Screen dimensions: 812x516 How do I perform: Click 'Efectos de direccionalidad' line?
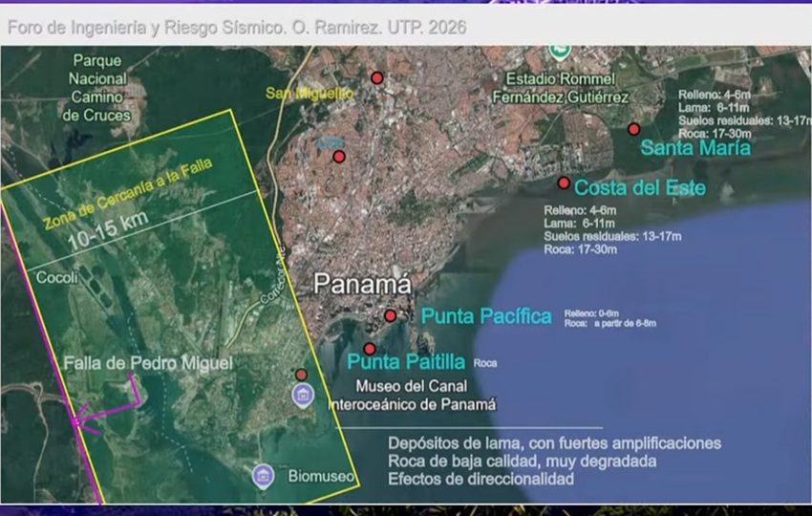tap(481, 479)
